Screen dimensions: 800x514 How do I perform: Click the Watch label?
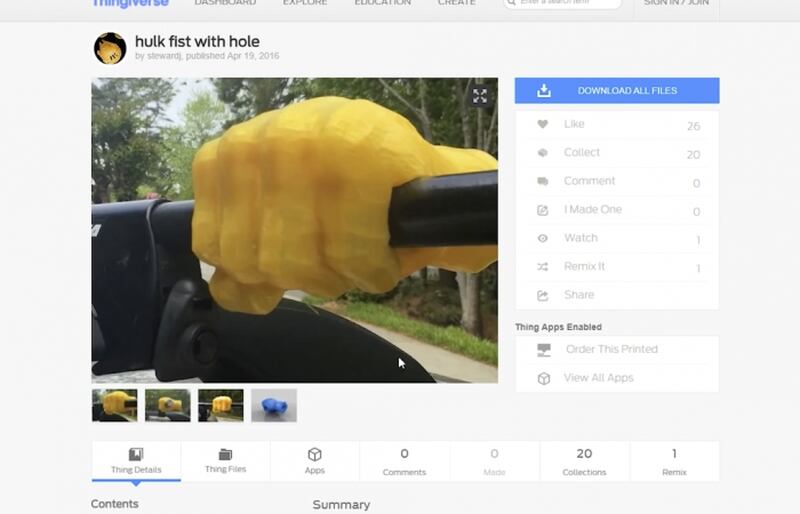tap(581, 238)
